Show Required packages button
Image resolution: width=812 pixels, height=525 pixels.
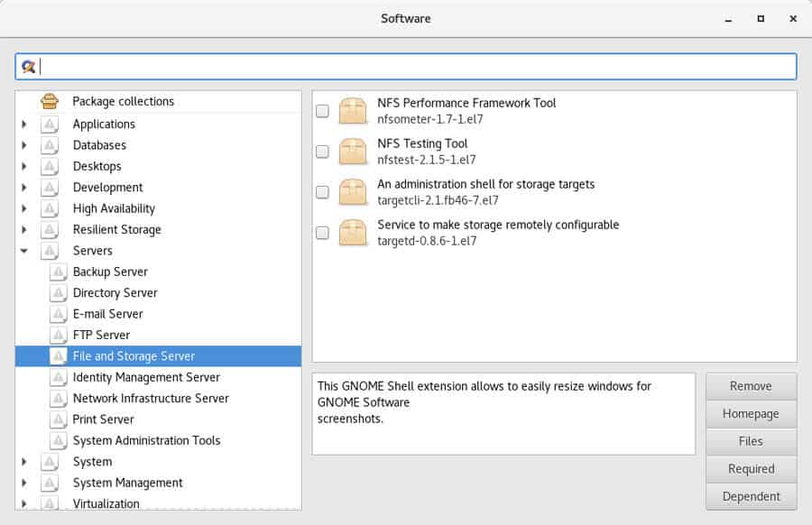point(751,468)
